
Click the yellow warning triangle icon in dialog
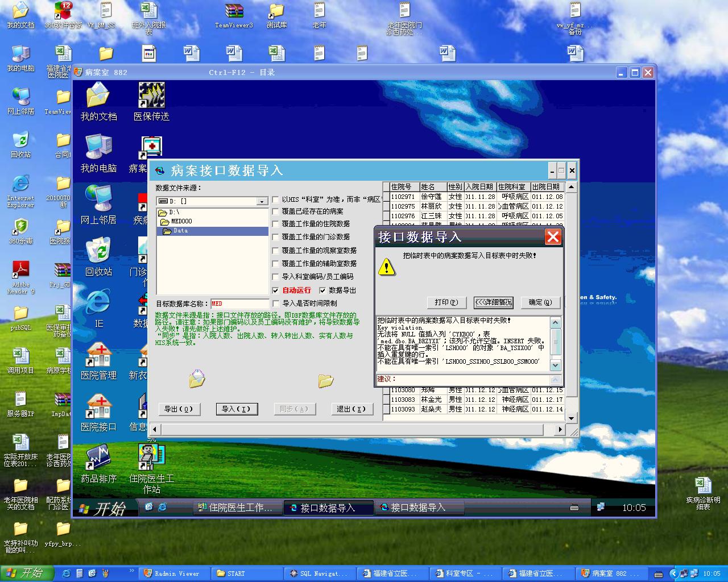[386, 267]
